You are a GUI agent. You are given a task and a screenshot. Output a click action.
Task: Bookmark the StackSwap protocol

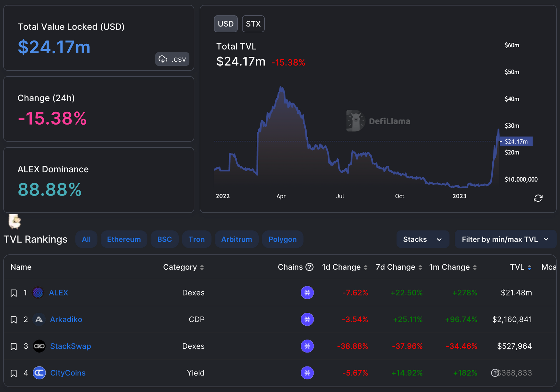click(x=13, y=346)
